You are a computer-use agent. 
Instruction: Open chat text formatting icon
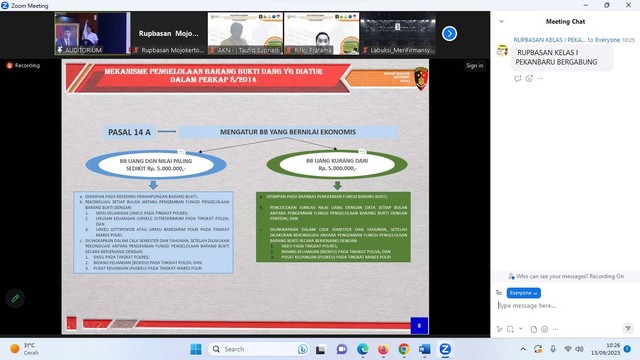pyautogui.click(x=500, y=329)
